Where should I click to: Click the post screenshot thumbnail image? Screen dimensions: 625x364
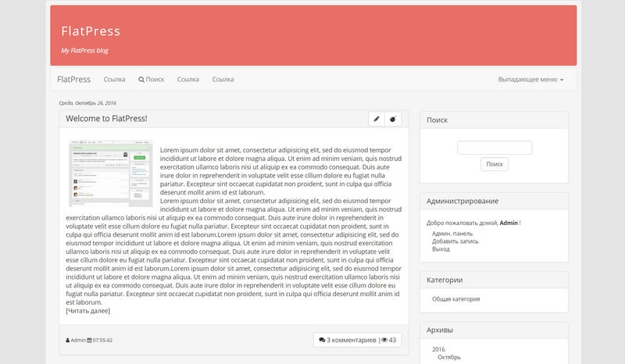click(x=111, y=173)
